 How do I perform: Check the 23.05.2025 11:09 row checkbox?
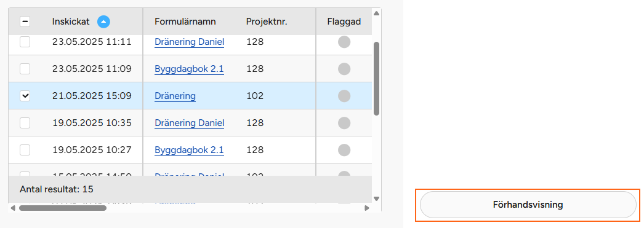(x=25, y=69)
